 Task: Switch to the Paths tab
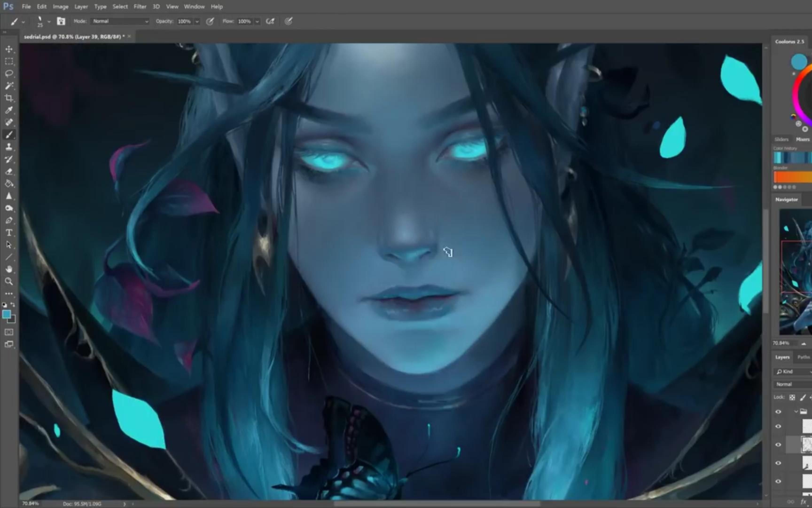point(804,357)
